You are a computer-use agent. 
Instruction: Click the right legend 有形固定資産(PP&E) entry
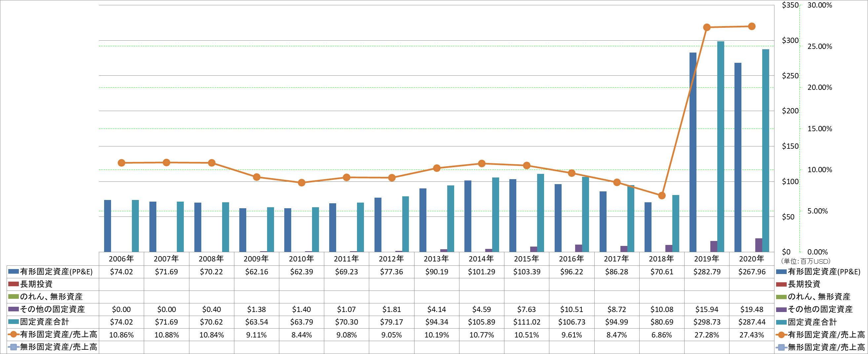(818, 271)
